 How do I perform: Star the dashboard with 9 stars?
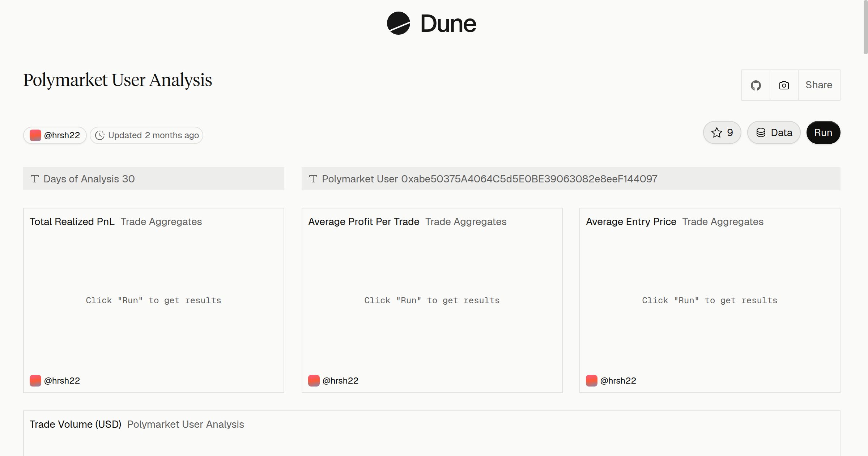(722, 132)
